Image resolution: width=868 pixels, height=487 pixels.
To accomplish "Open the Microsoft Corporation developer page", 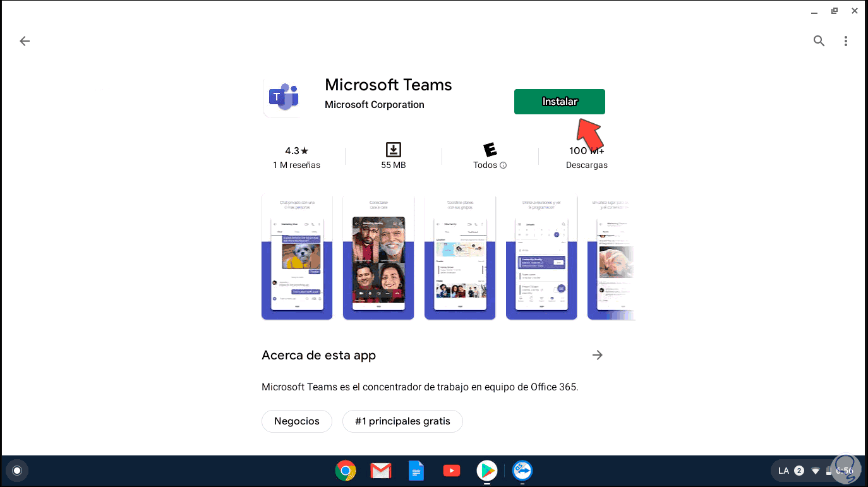I will coord(375,105).
